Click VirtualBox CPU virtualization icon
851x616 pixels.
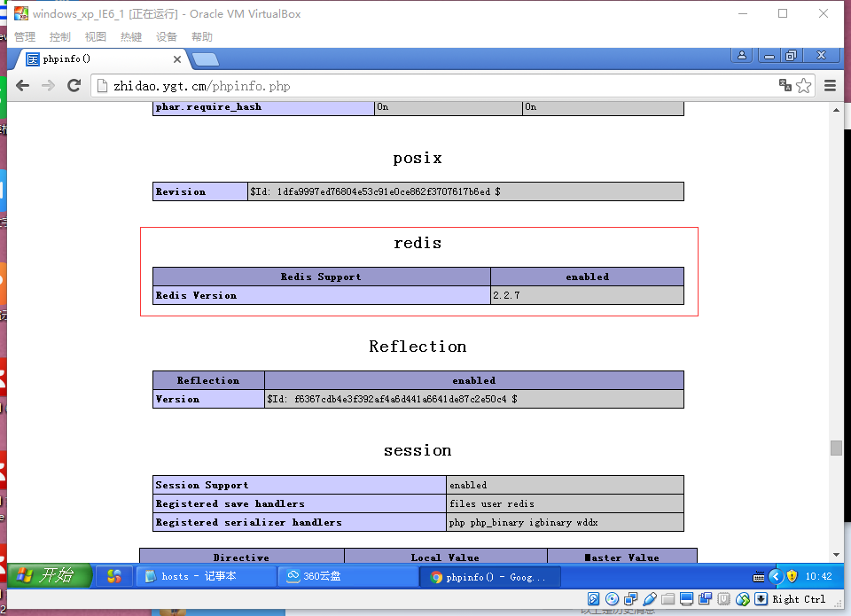pos(723,598)
